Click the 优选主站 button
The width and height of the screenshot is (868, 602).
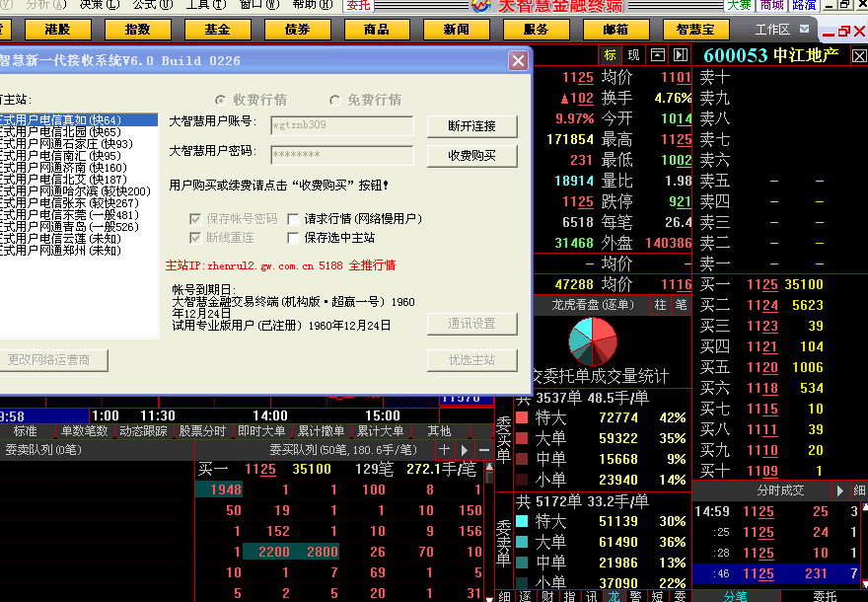(x=471, y=360)
